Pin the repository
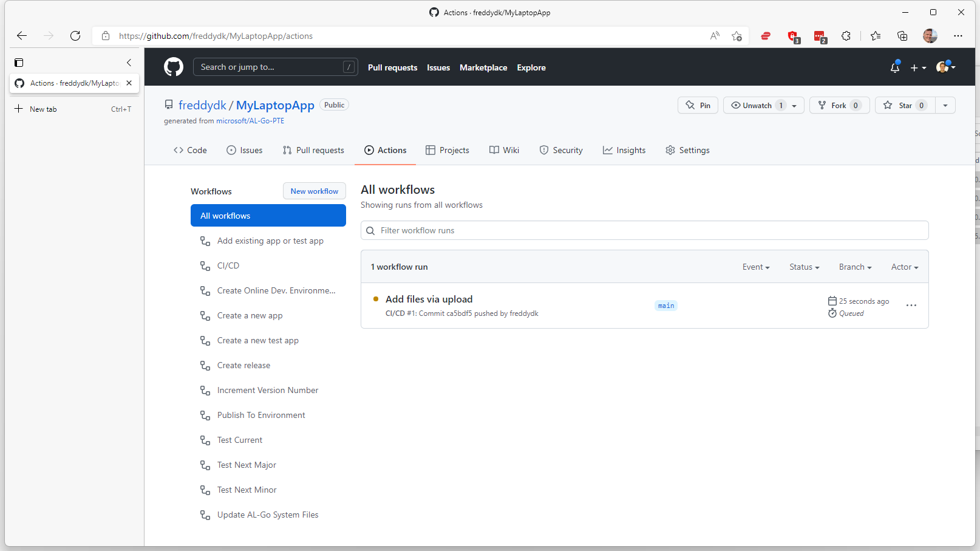Image resolution: width=980 pixels, height=551 pixels. tap(697, 105)
